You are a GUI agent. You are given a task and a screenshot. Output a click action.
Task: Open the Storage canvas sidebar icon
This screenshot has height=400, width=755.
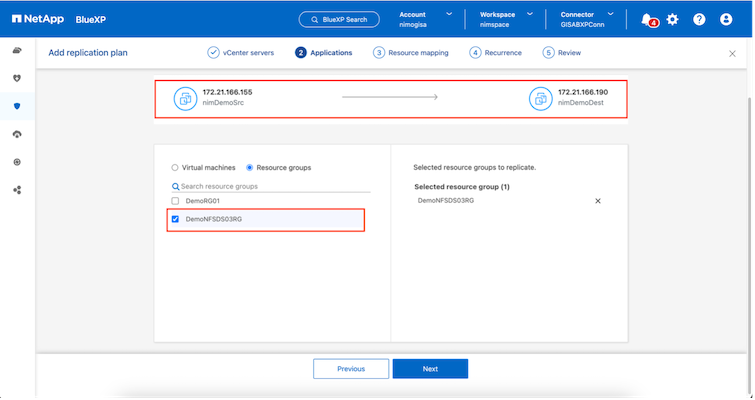tap(17, 50)
